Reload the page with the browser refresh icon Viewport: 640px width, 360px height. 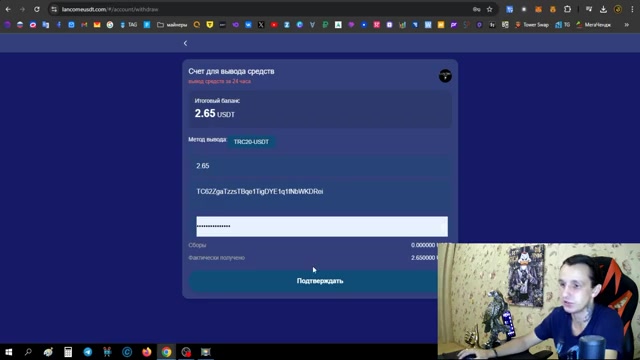tap(37, 9)
